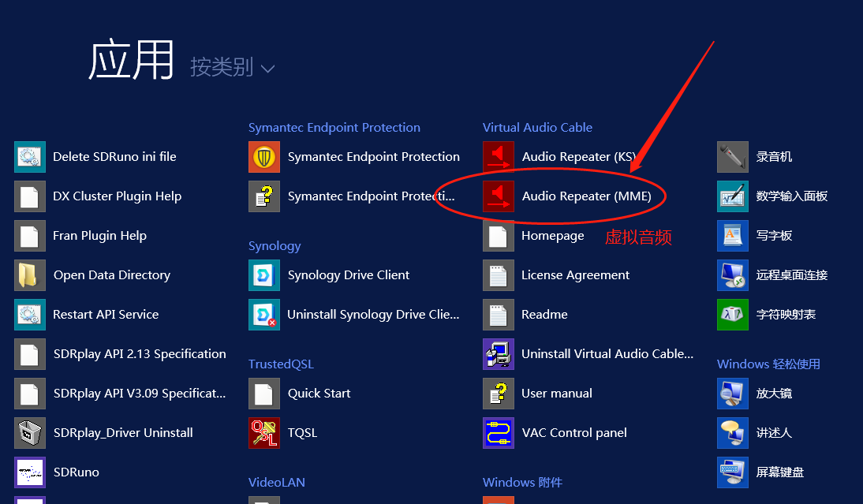Click the 'Audio Repeater (KS)' label

click(x=578, y=157)
